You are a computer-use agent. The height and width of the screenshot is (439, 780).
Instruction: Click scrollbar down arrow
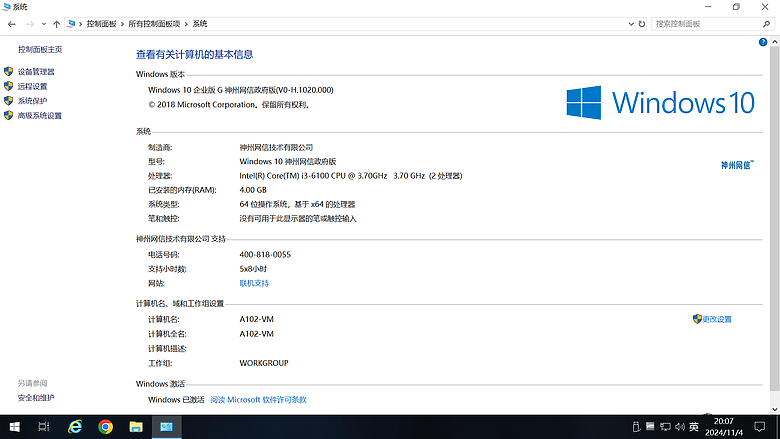[775, 409]
